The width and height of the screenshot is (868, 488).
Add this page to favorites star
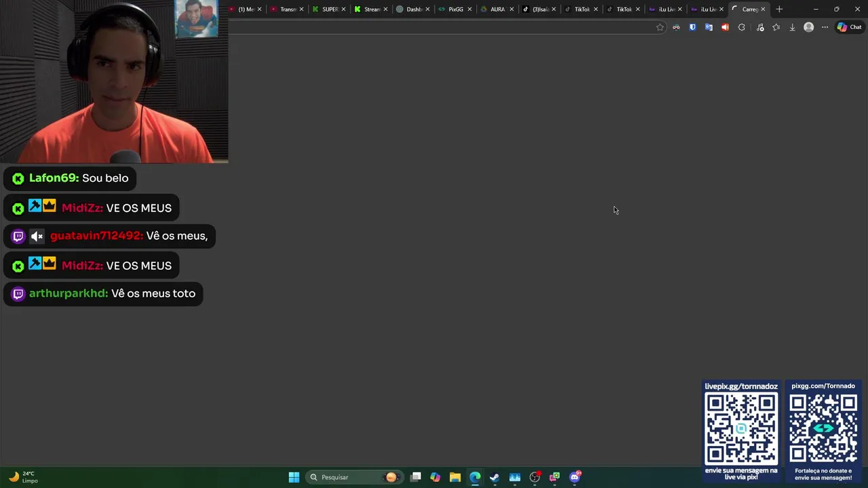pos(660,27)
